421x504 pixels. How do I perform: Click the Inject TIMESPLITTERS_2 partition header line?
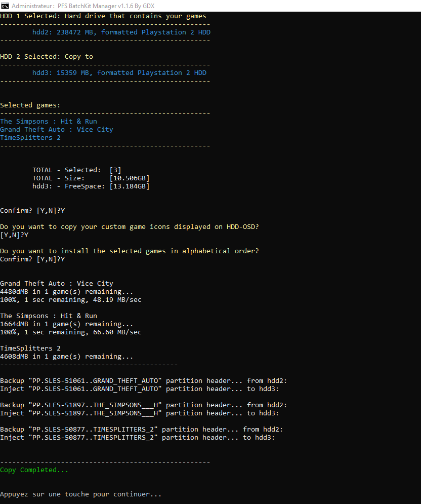coord(138,438)
